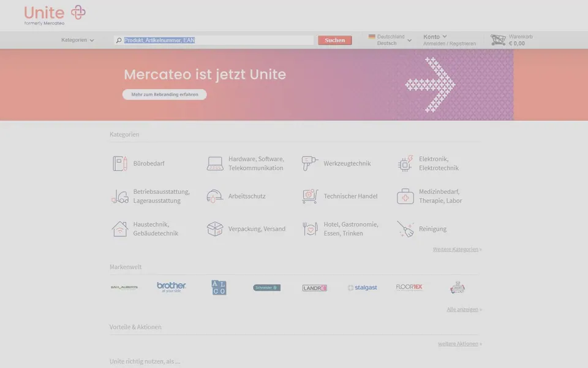This screenshot has width=588, height=368.
Task: Open the Kategorien dropdown menu
Action: tap(78, 40)
